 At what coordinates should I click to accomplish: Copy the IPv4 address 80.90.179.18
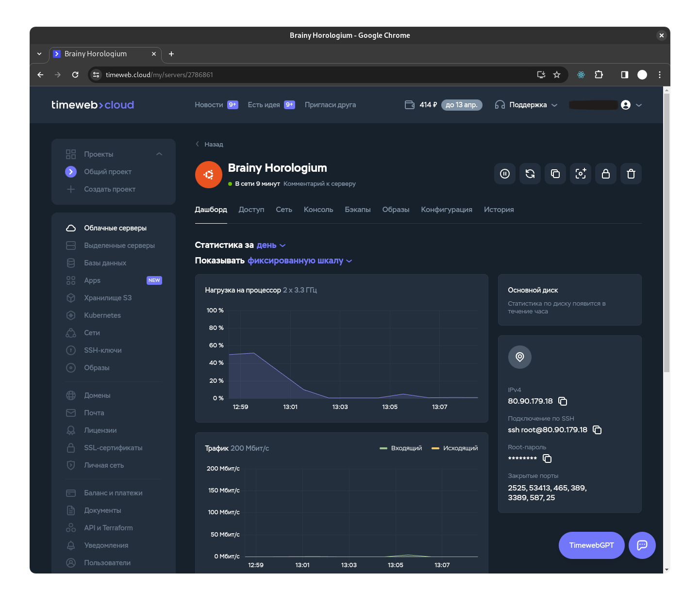(563, 401)
